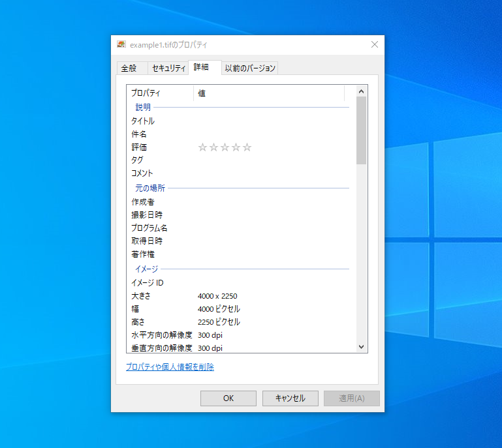The height and width of the screenshot is (448, 502).
Task: Click the 元の場所 group header
Action: pyautogui.click(x=150, y=188)
